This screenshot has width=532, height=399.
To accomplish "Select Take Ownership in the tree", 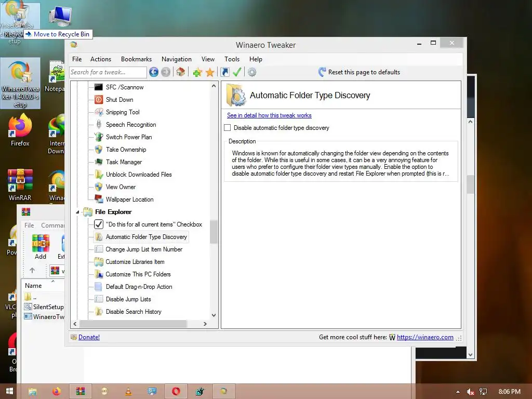I will tap(126, 150).
